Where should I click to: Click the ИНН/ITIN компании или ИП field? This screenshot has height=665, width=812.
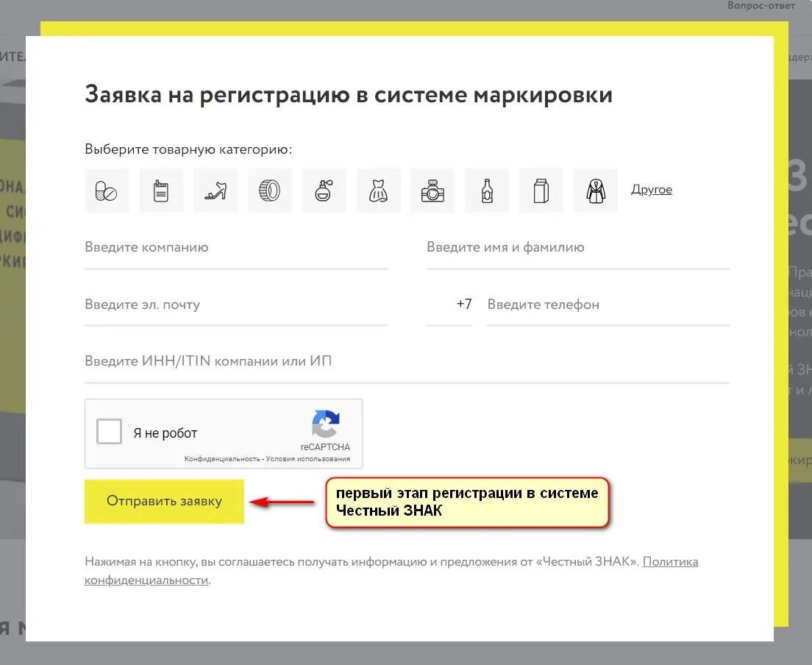point(407,363)
